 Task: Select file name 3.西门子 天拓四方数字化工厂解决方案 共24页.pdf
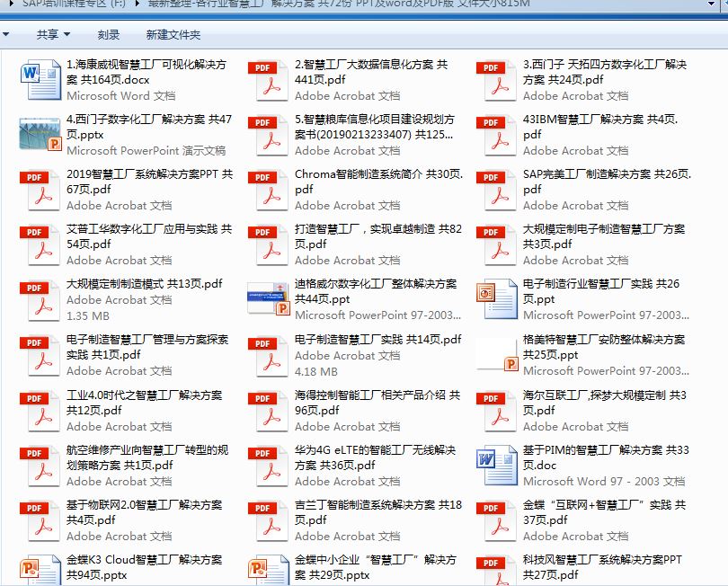pos(605,72)
